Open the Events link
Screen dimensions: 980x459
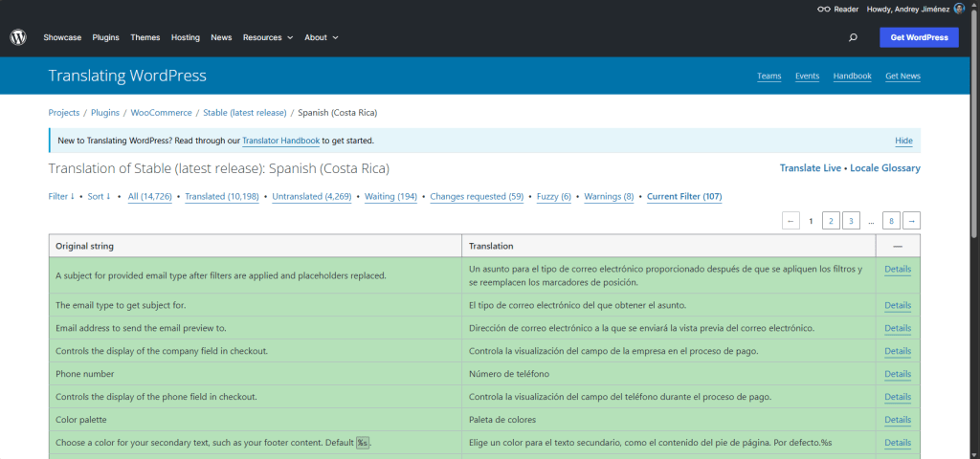coord(807,76)
